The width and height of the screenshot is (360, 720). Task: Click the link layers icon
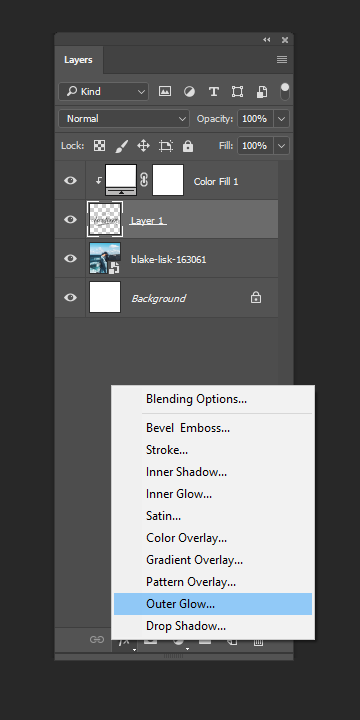tap(97, 640)
